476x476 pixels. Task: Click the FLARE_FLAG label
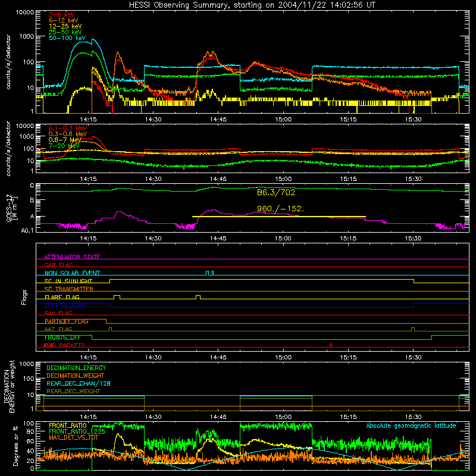click(62, 297)
